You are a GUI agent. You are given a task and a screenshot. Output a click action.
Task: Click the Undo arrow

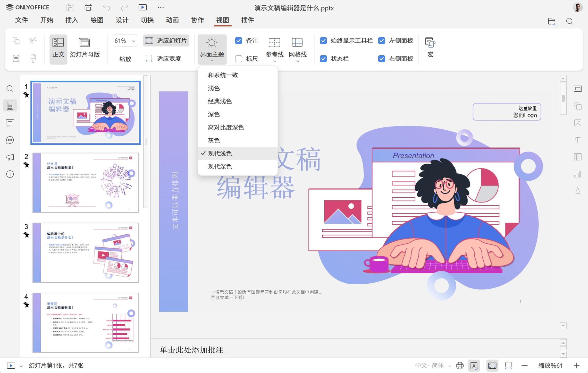click(x=106, y=7)
